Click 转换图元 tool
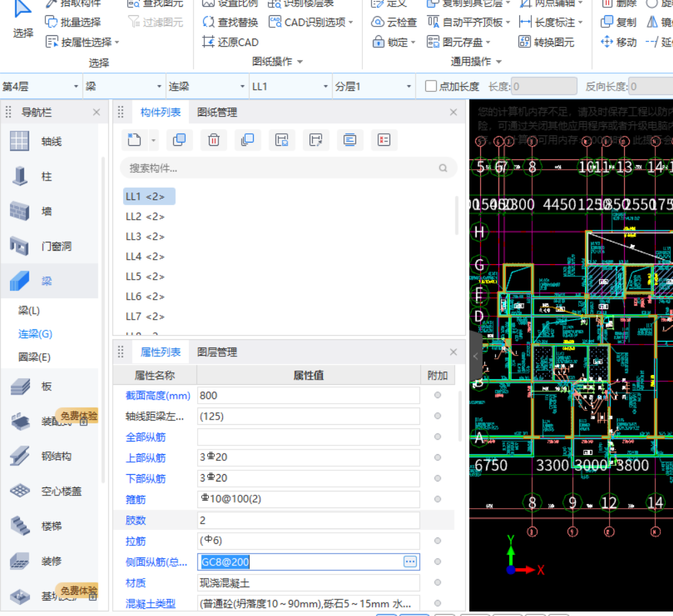The height and width of the screenshot is (616, 673). coord(547,42)
